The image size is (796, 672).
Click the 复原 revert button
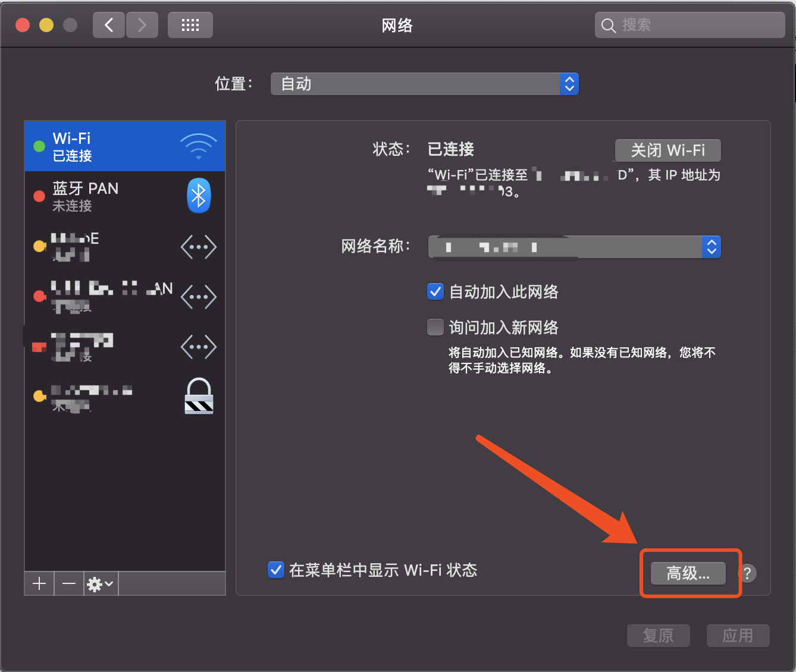pyautogui.click(x=658, y=636)
